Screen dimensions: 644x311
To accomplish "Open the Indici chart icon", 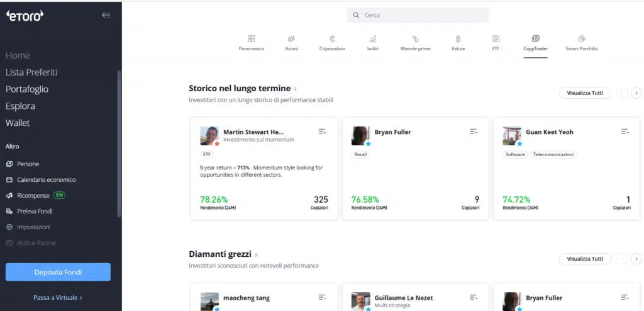I will click(372, 38).
